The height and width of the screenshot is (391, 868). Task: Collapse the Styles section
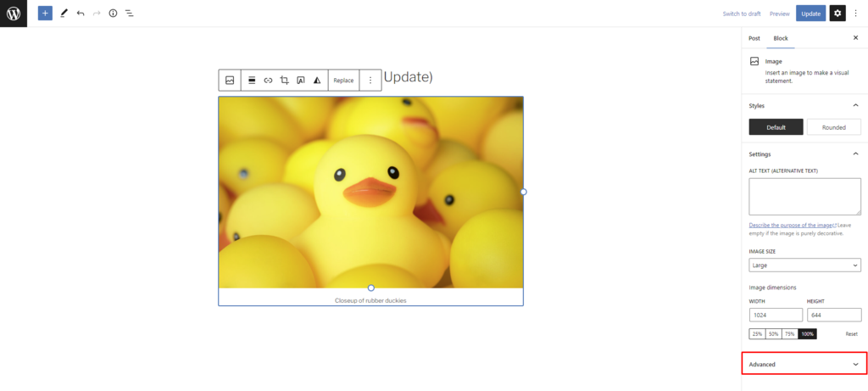(x=854, y=105)
